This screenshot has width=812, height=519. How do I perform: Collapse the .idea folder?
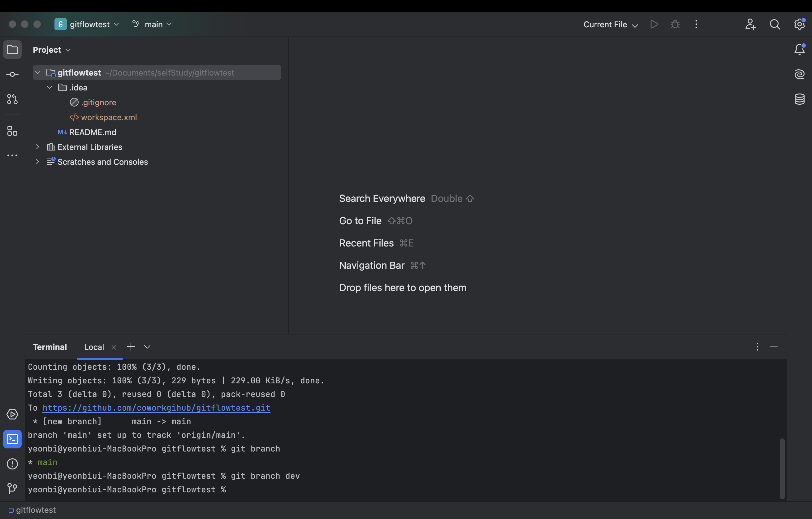pyautogui.click(x=50, y=87)
